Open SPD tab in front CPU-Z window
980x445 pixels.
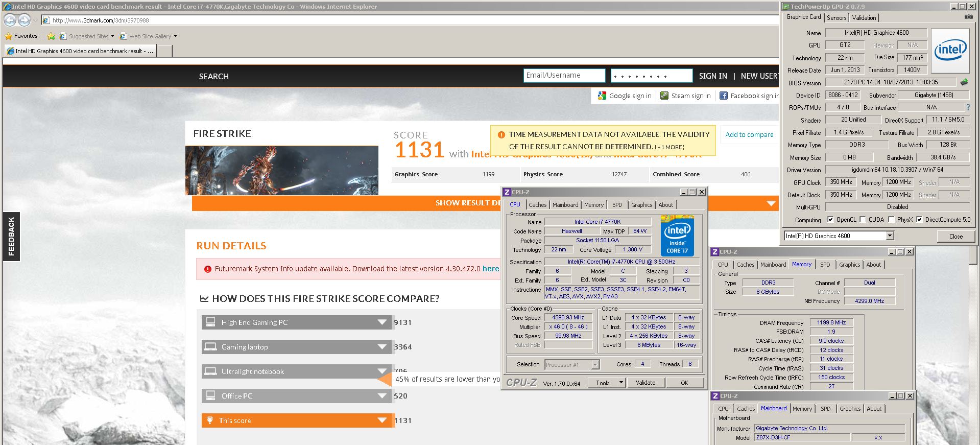click(617, 205)
